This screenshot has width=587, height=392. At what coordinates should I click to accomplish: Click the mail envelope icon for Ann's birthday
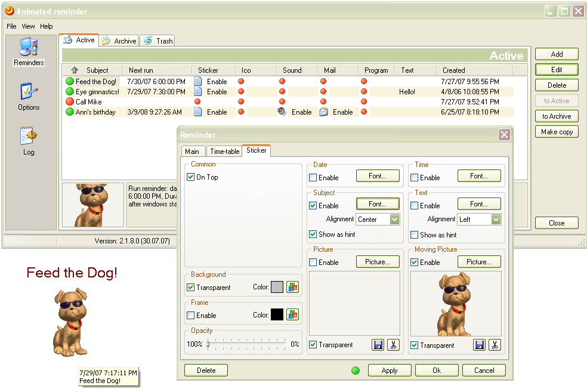pos(324,112)
